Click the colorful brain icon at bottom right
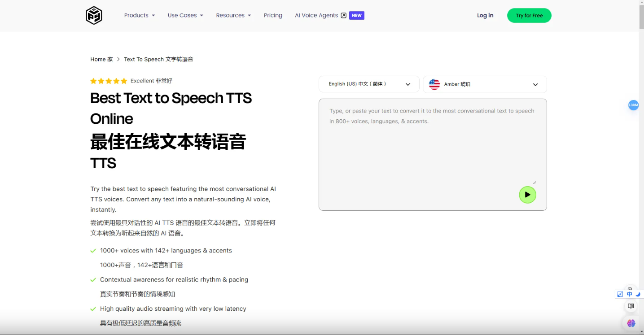This screenshot has width=644, height=335. tap(631, 323)
